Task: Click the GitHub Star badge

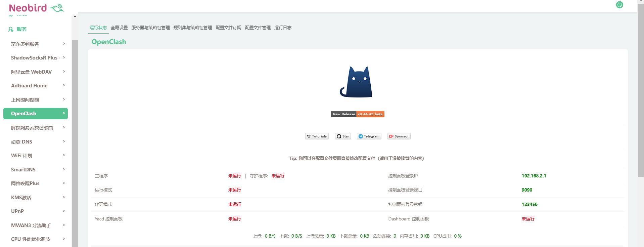Action: click(343, 136)
